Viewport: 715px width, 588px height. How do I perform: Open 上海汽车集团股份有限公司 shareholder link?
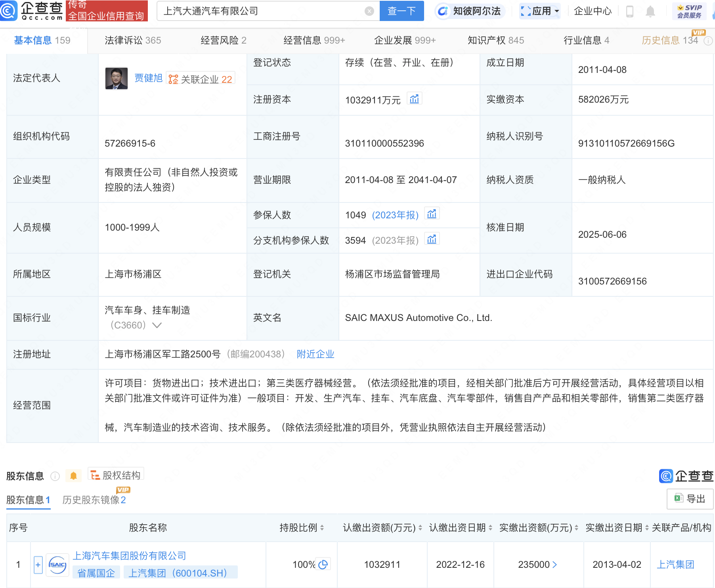[129, 556]
